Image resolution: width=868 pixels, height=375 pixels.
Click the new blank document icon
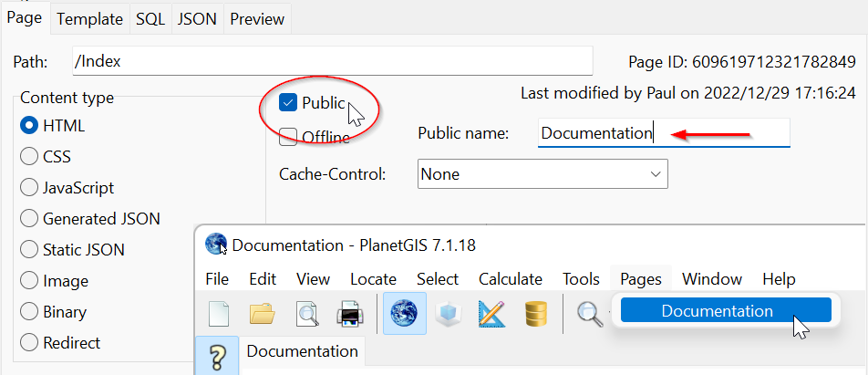[x=219, y=314]
